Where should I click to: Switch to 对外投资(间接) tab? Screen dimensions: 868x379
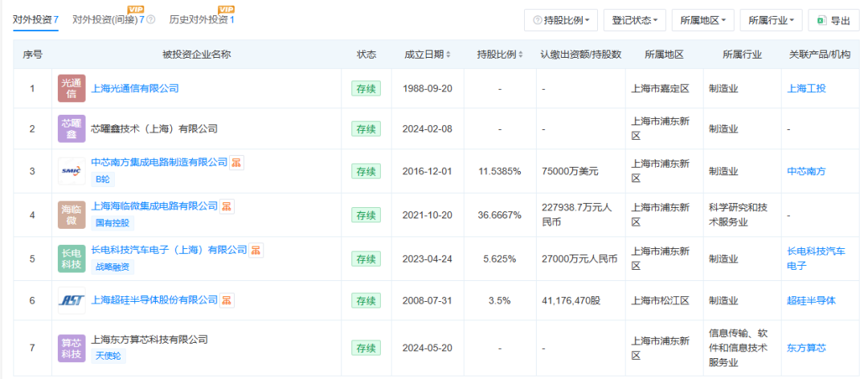(x=108, y=20)
